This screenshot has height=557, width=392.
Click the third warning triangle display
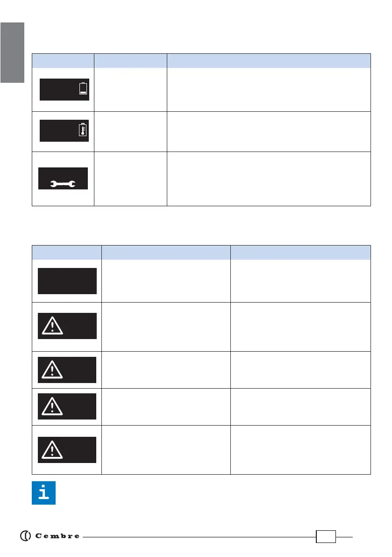pyautogui.click(x=67, y=406)
